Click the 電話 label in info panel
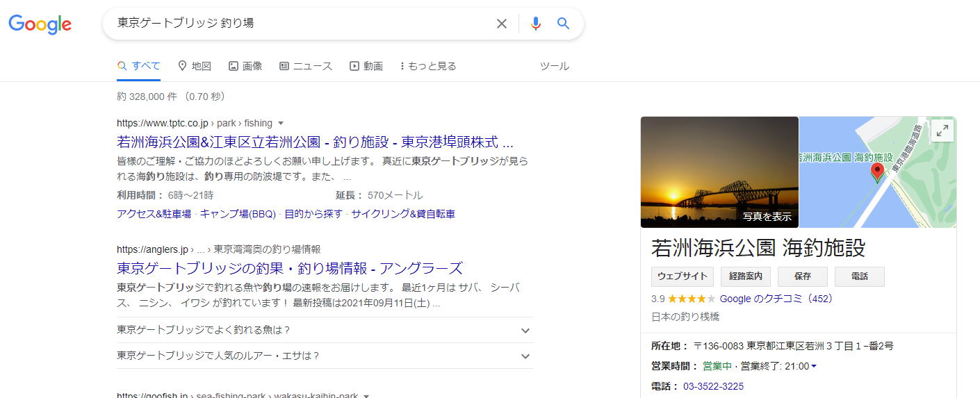 coord(665,386)
